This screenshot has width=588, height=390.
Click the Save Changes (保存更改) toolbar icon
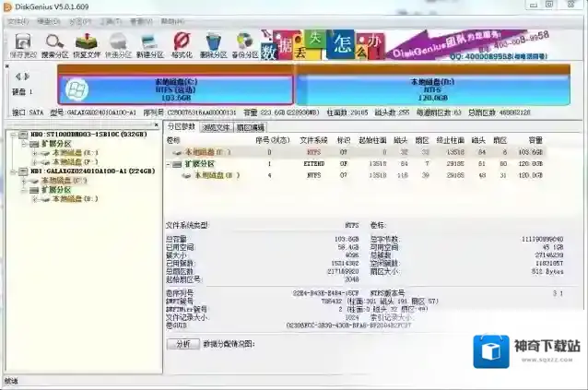click(x=22, y=44)
